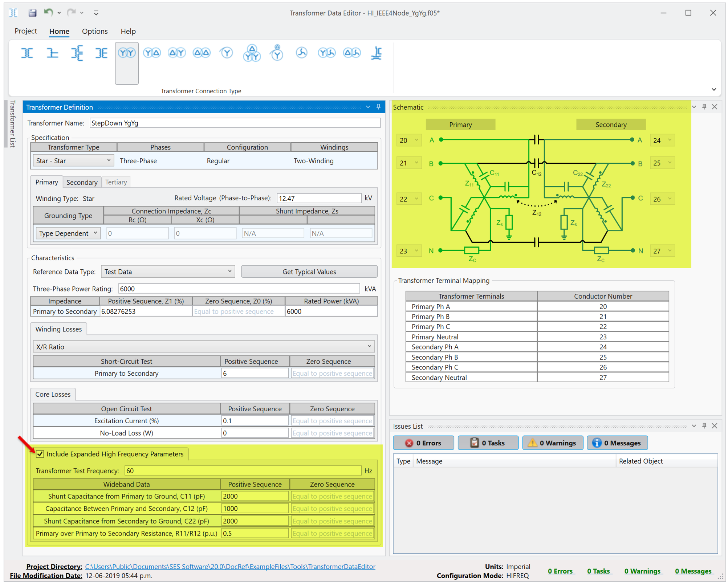Select the Star-Delta transformer connection icon
Image resolution: width=728 pixels, height=583 pixels.
(x=152, y=53)
